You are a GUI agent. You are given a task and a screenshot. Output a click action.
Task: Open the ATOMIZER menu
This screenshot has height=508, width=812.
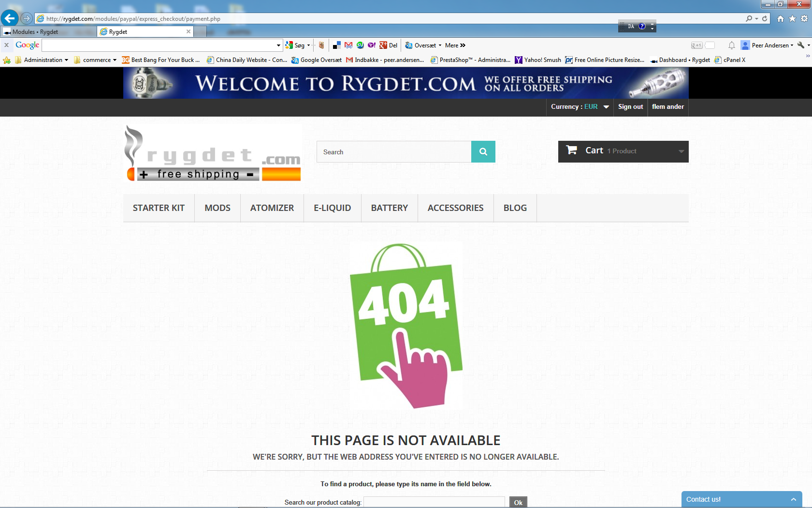coord(272,208)
